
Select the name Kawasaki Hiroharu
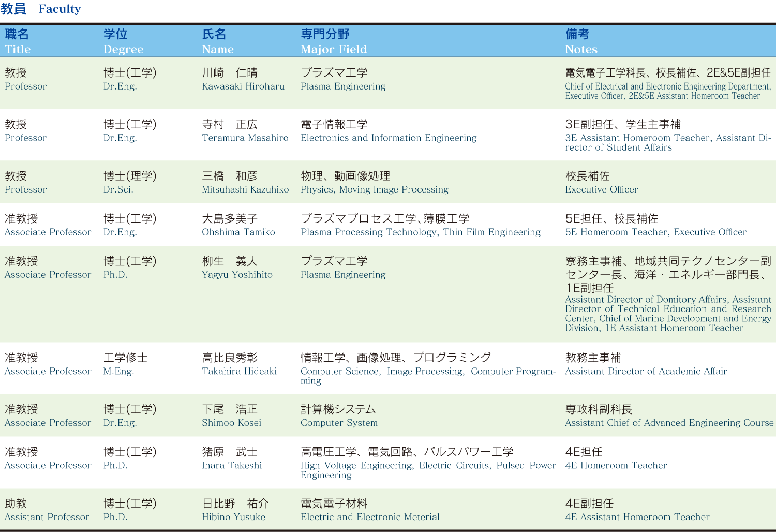(243, 86)
